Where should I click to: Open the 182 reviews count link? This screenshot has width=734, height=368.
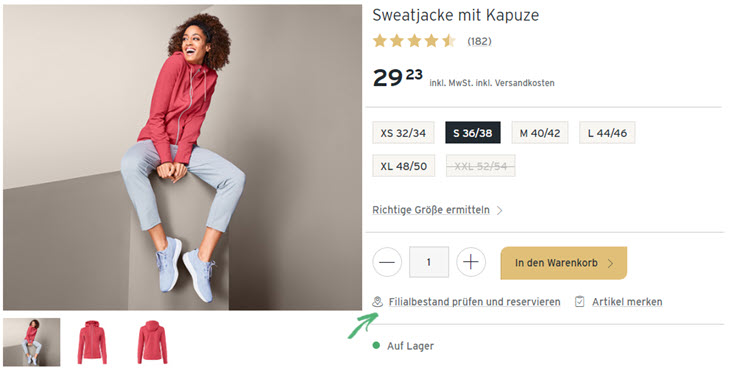click(479, 41)
